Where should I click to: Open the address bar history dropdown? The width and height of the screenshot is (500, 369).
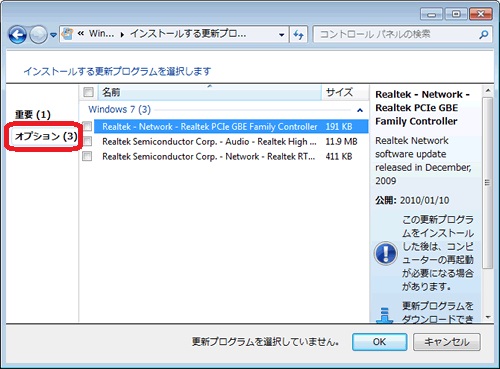pyautogui.click(x=282, y=35)
